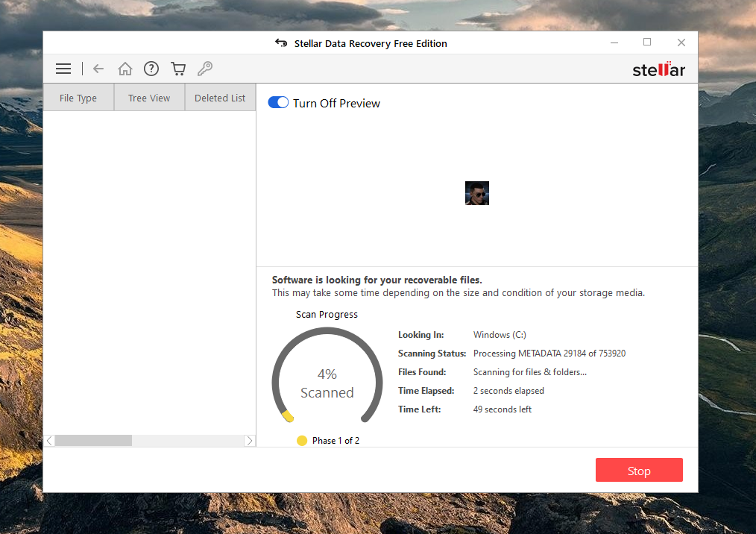Maximize the Stellar Data Recovery window
756x534 pixels.
[647, 42]
